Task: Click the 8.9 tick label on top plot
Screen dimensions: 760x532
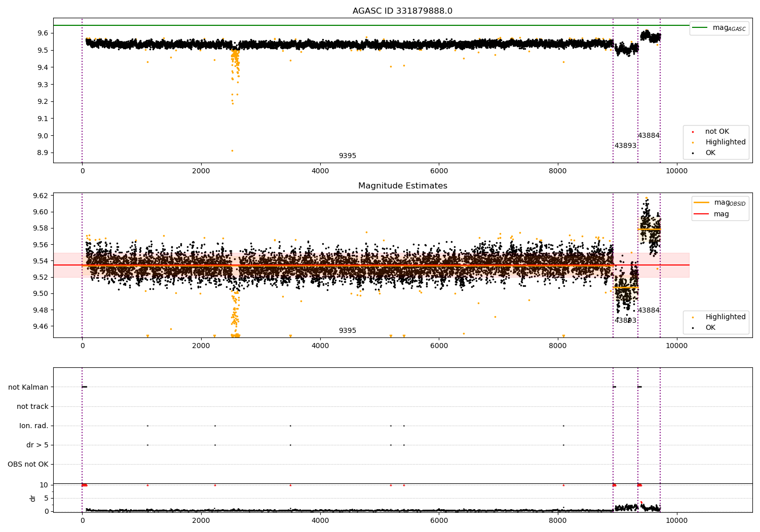Action: 42,153
